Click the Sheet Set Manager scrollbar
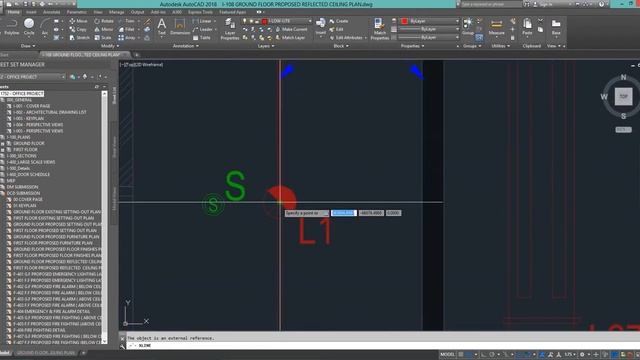The width and height of the screenshot is (640, 360). [104, 216]
